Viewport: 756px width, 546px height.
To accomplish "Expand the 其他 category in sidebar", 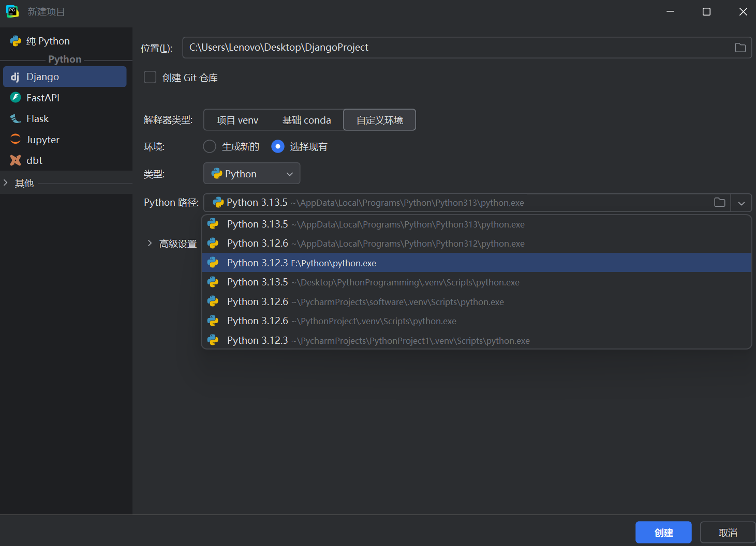I will (x=6, y=183).
